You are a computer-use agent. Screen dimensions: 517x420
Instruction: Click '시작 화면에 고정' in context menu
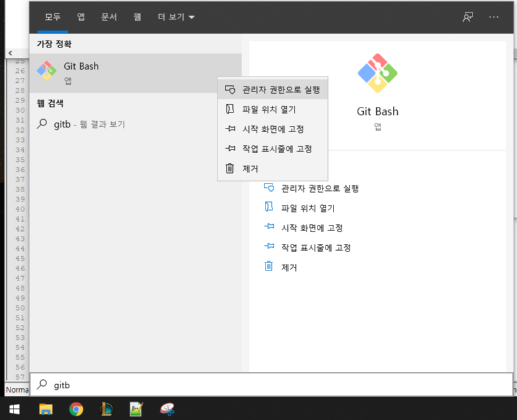(x=272, y=129)
